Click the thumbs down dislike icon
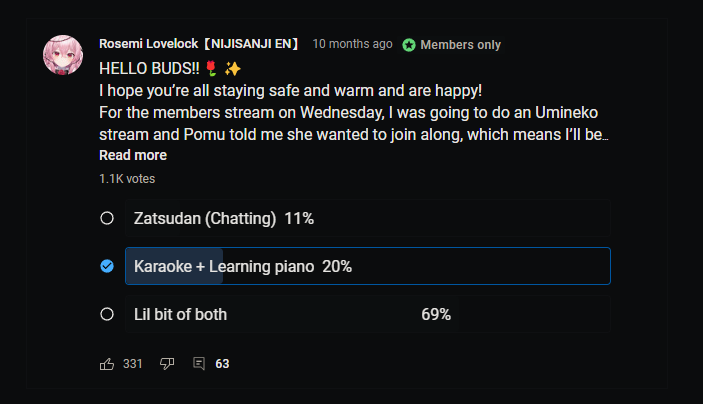Image resolution: width=703 pixels, height=404 pixels. (167, 364)
